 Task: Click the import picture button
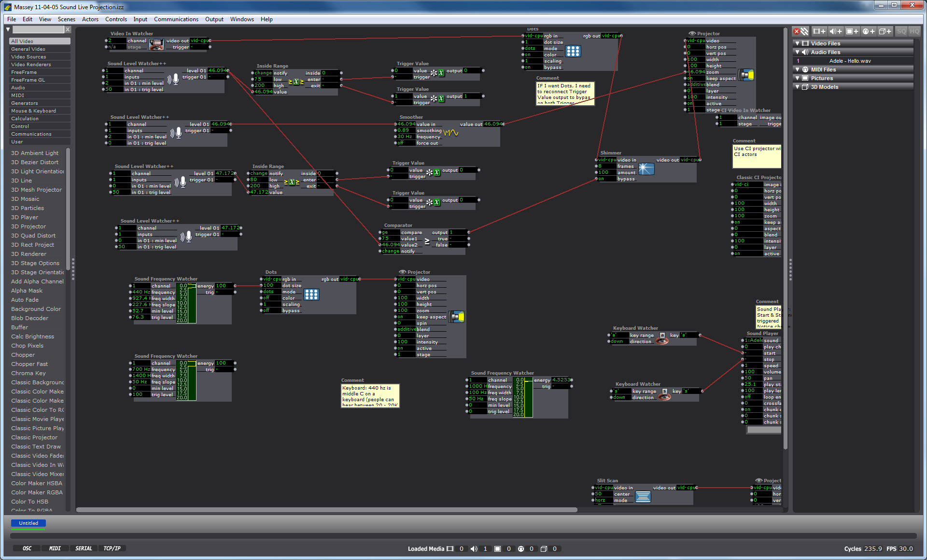point(852,31)
